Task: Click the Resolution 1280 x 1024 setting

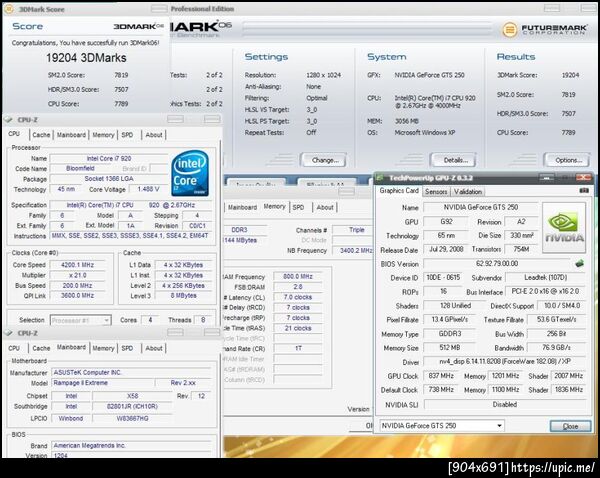Action: pyautogui.click(x=323, y=75)
